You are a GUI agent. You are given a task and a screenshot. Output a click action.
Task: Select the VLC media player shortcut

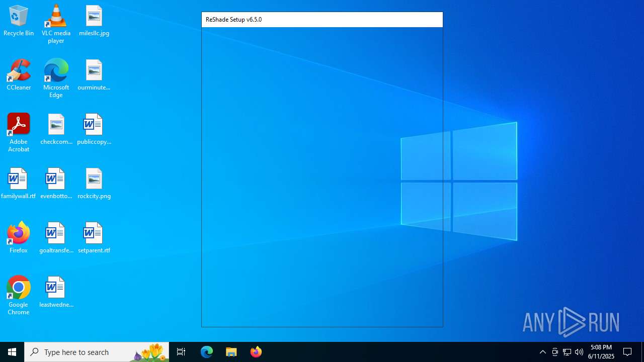tap(56, 24)
